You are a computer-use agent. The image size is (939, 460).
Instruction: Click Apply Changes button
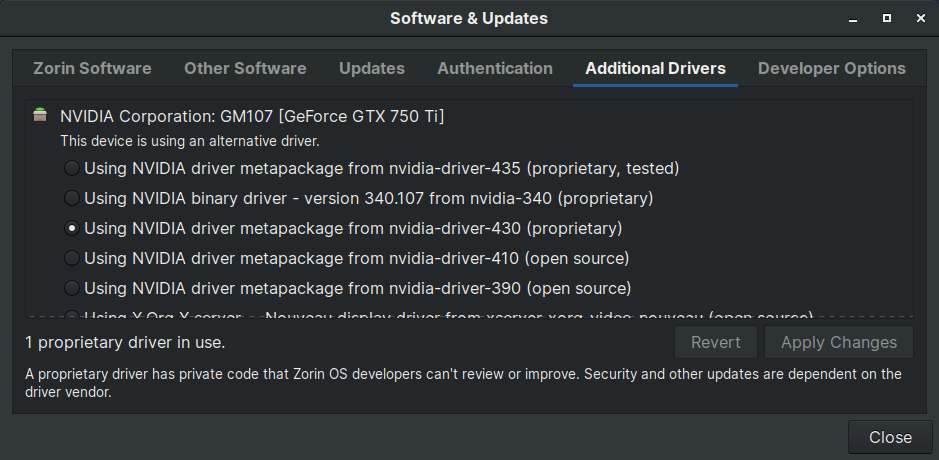pos(839,342)
